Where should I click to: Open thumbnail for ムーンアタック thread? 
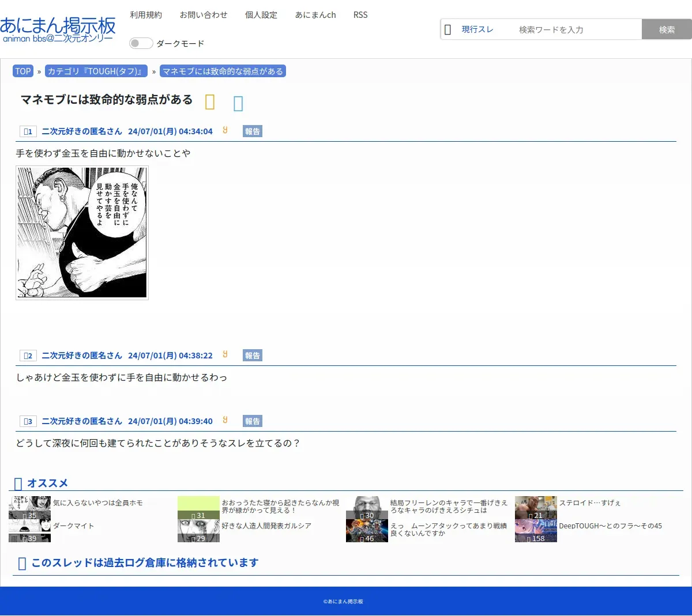coord(367,531)
